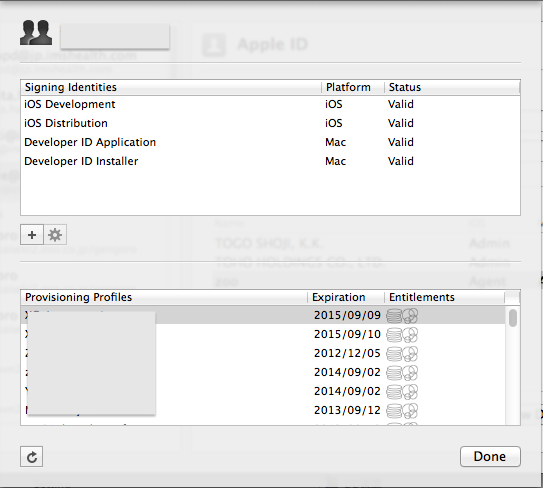The height and width of the screenshot is (488, 543).
Task: Select the profile expiring 2015/09/09
Action: tap(263, 315)
